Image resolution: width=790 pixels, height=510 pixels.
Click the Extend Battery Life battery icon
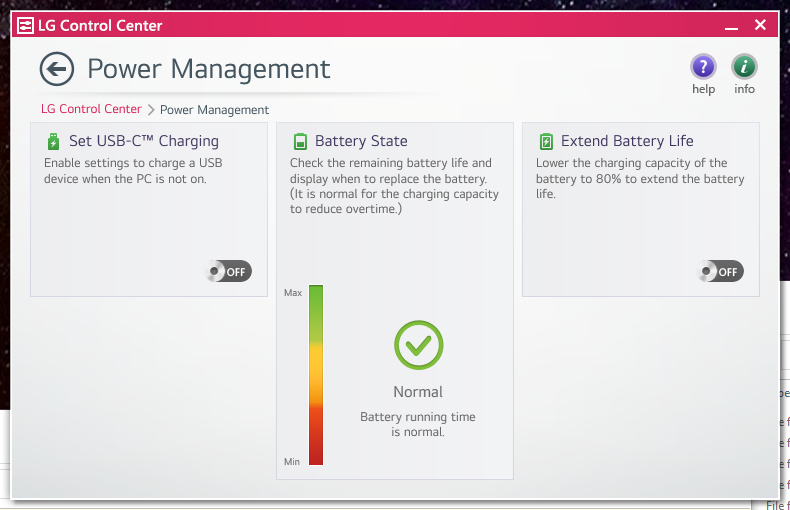point(546,142)
